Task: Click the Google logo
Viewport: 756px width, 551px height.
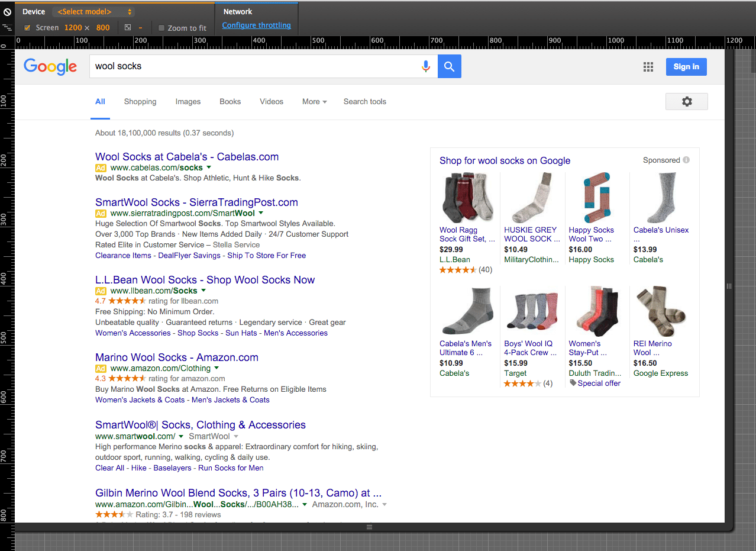Action: coord(50,66)
